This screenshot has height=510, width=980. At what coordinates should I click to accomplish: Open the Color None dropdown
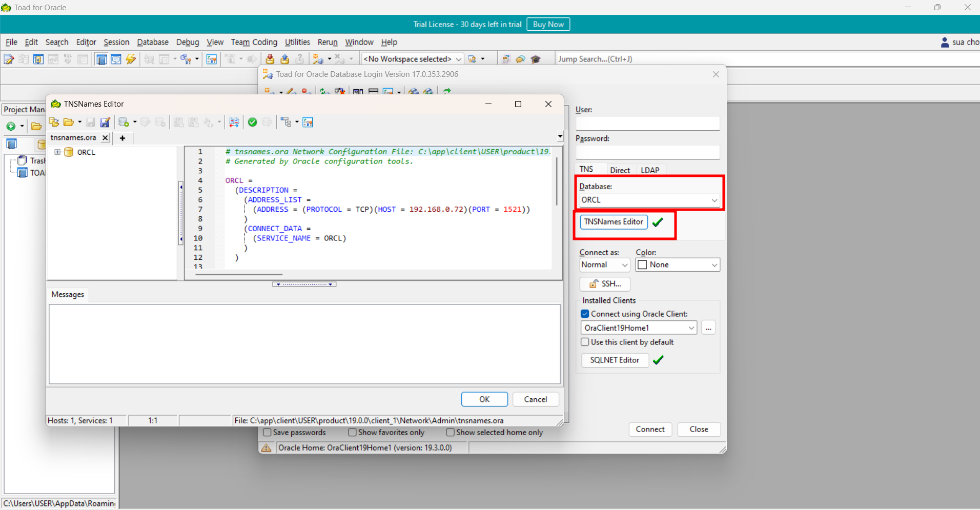(x=714, y=265)
